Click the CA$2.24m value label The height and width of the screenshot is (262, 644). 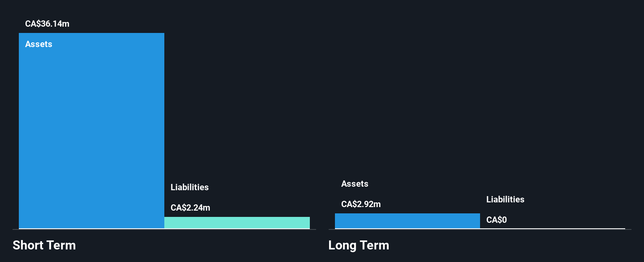(x=190, y=208)
